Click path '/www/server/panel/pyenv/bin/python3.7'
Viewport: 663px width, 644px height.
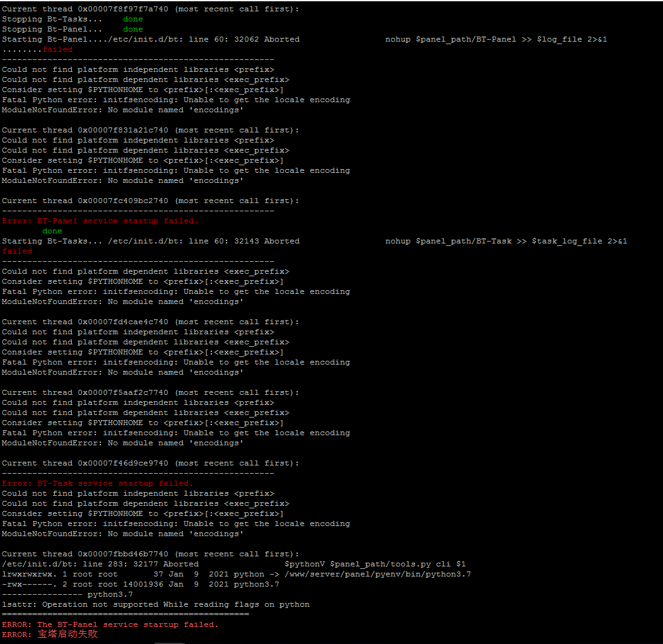(378, 574)
